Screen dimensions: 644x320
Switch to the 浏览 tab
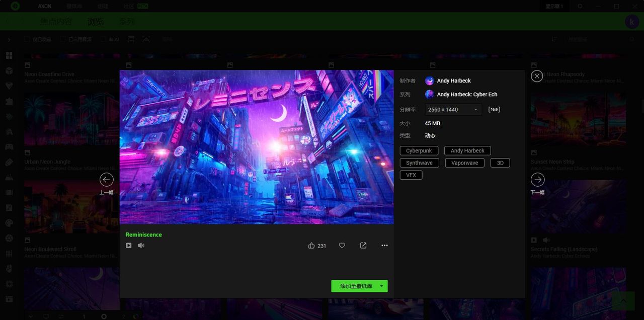pos(96,22)
